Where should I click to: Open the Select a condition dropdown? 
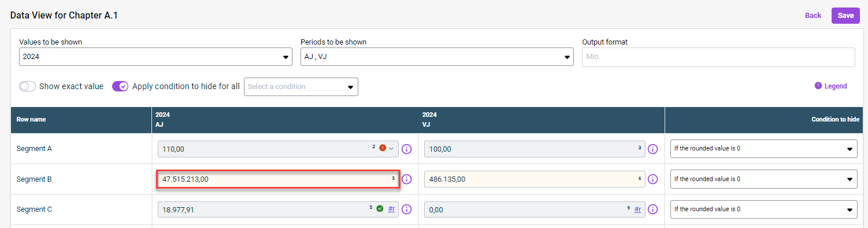[301, 87]
